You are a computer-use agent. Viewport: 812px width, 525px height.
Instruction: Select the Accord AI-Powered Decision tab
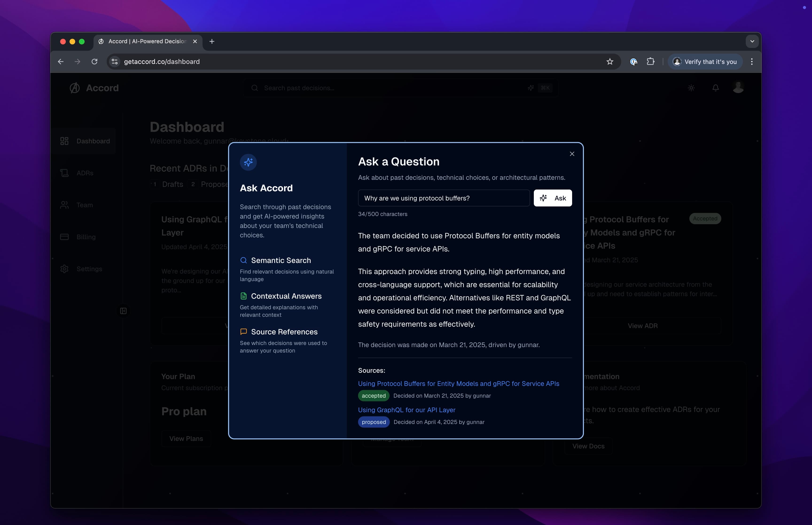(x=148, y=41)
